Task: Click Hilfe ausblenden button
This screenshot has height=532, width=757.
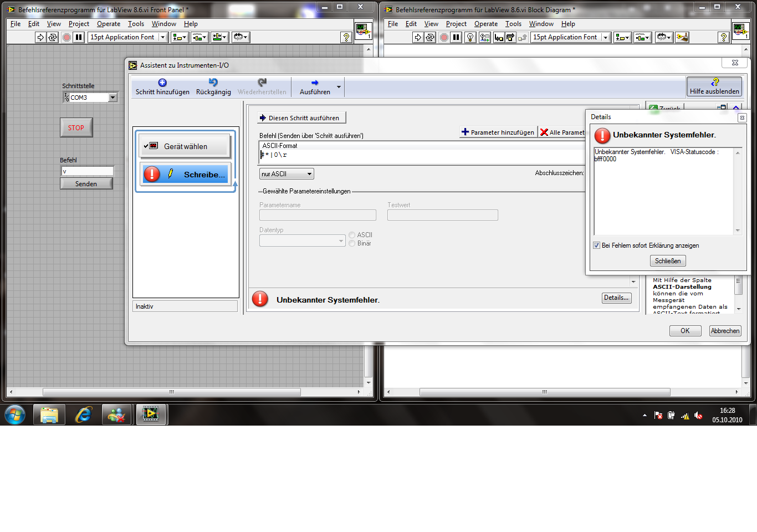Action: pyautogui.click(x=714, y=87)
